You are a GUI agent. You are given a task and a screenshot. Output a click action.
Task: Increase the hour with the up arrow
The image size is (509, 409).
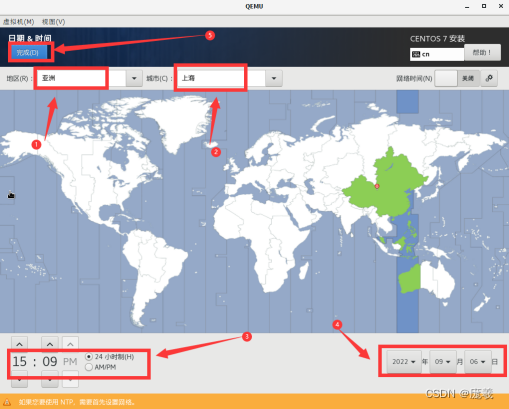tap(20, 344)
